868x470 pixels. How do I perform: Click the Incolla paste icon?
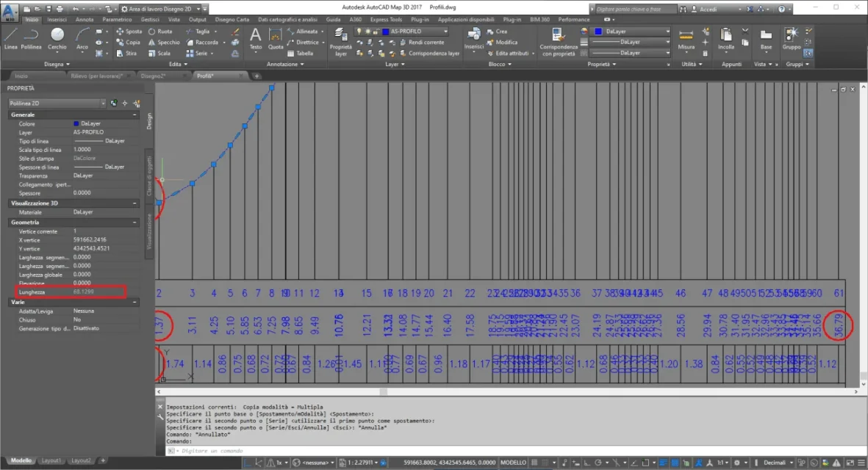tap(725, 39)
